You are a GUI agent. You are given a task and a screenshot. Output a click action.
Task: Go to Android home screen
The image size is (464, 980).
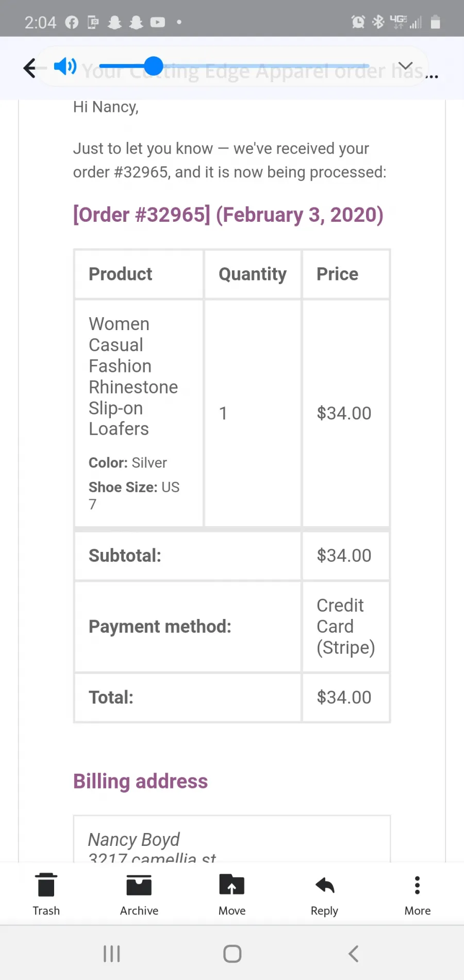coord(232,954)
